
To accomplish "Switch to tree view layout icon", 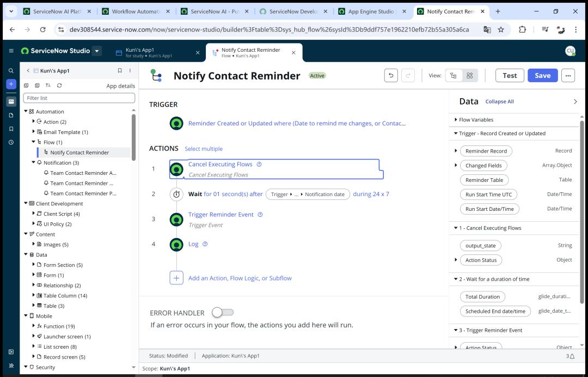I will click(x=454, y=75).
